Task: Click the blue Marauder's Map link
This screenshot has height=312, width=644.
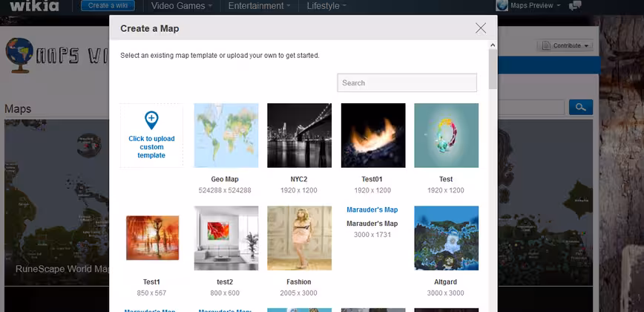Action: click(372, 209)
